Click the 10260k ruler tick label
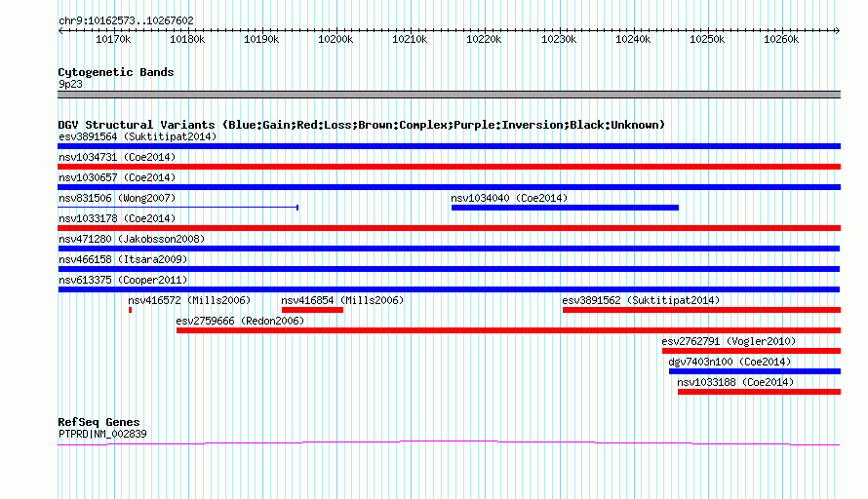Image resolution: width=868 pixels, height=499 pixels. coord(781,39)
